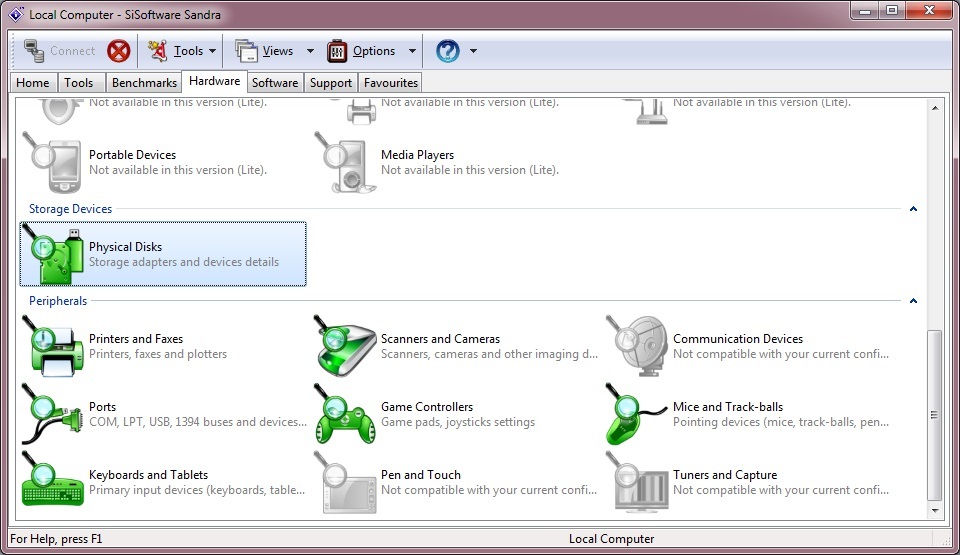Click 'Printers, faxes and plotters' description
The height and width of the screenshot is (555, 960).
click(158, 354)
